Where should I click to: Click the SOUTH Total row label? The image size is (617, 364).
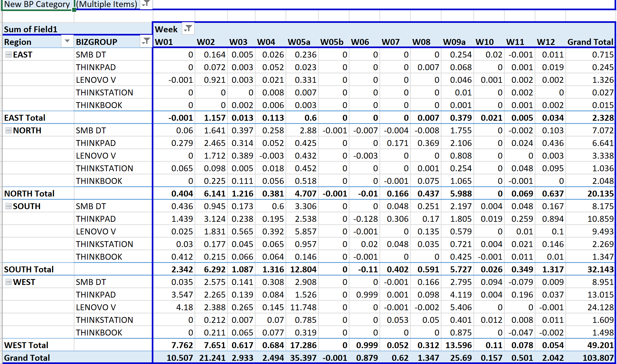point(29,269)
